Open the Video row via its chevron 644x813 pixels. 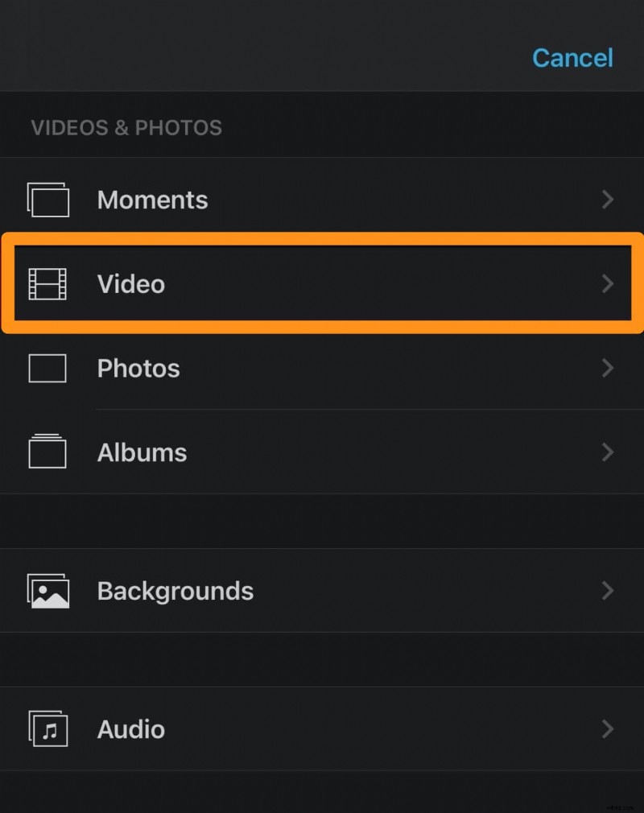tap(608, 283)
